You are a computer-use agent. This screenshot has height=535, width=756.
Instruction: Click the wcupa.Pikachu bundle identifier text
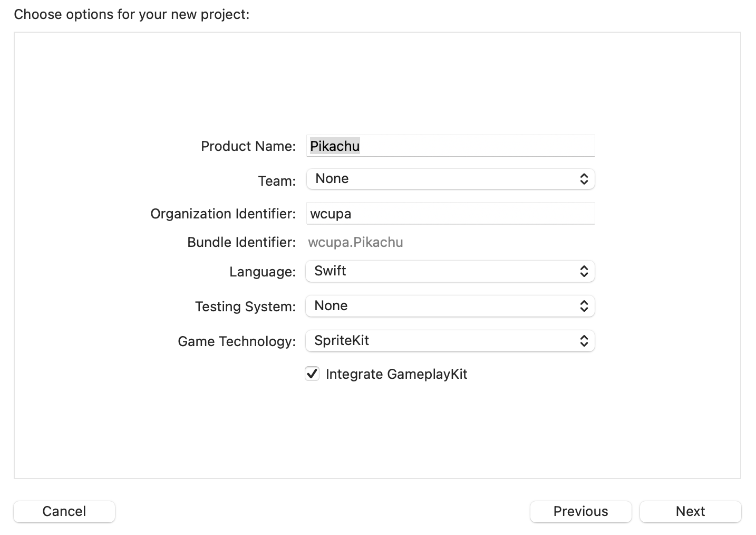click(355, 242)
